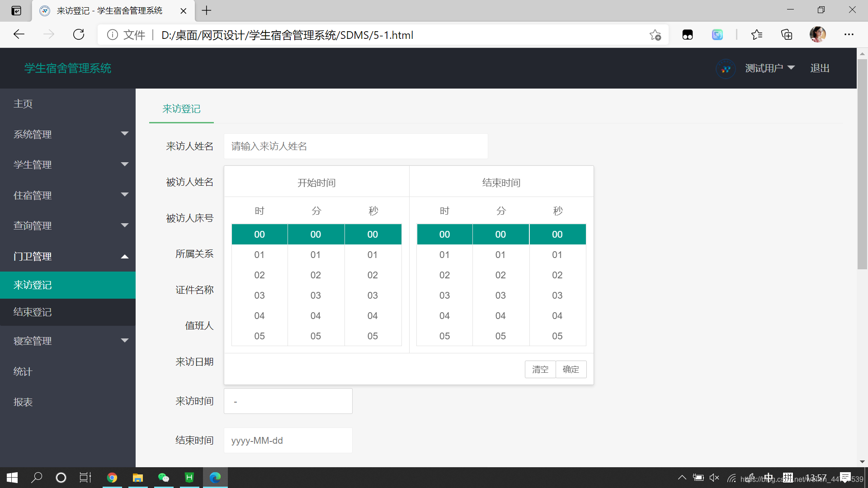868x488 pixels.
Task: Click the 清空 button in time picker
Action: point(540,369)
